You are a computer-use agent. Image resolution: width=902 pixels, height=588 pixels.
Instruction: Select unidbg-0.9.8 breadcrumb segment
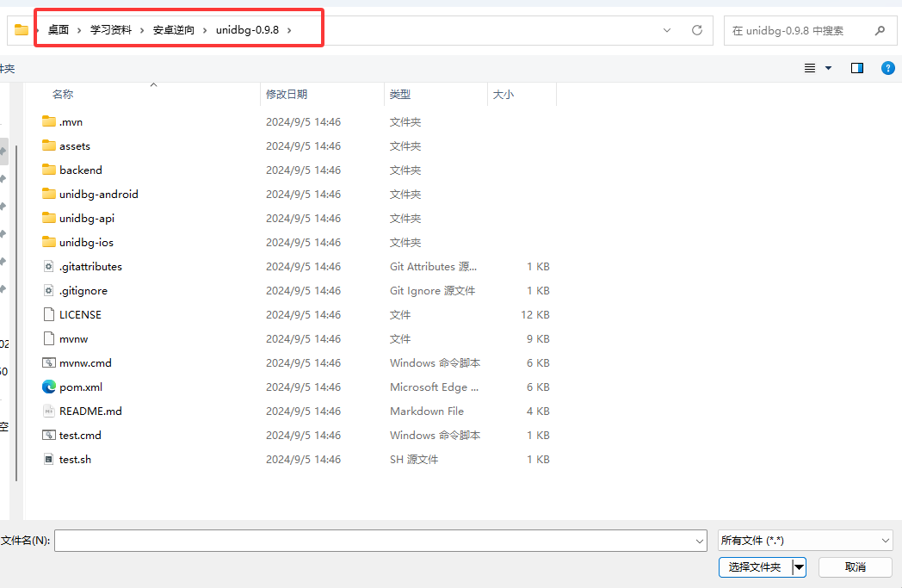247,30
